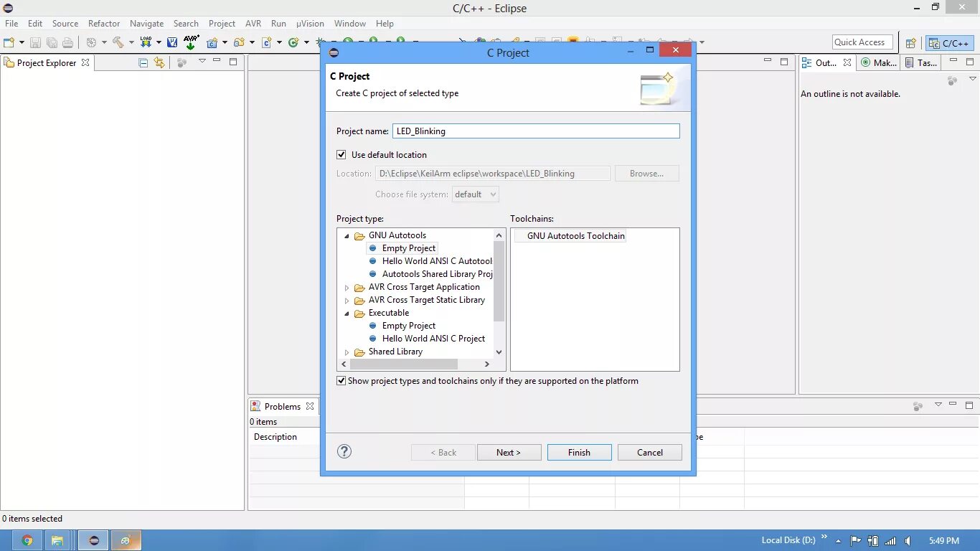The image size is (980, 551).
Task: Open the New wizard dropdown arrow
Action: tap(22, 43)
